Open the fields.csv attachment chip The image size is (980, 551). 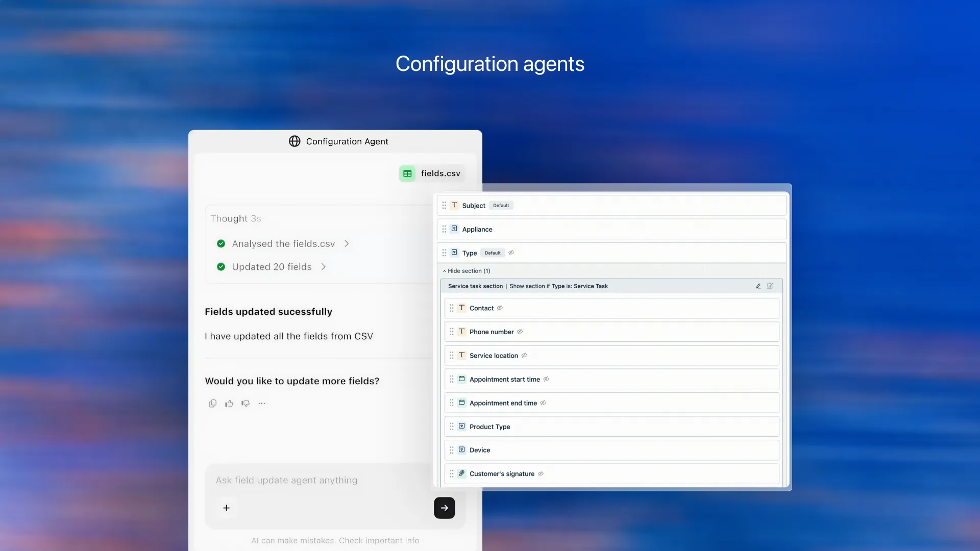coord(431,173)
